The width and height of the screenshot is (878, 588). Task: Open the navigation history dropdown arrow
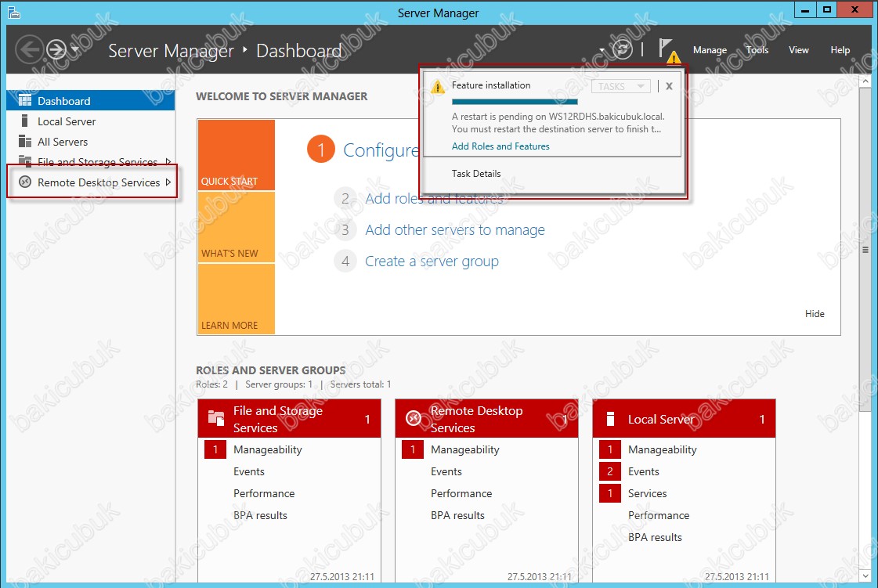(x=75, y=49)
